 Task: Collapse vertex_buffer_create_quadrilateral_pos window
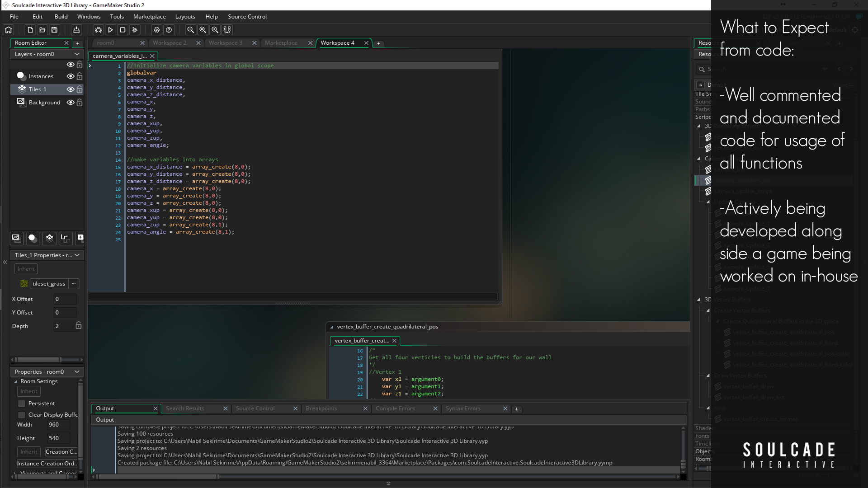coord(332,327)
